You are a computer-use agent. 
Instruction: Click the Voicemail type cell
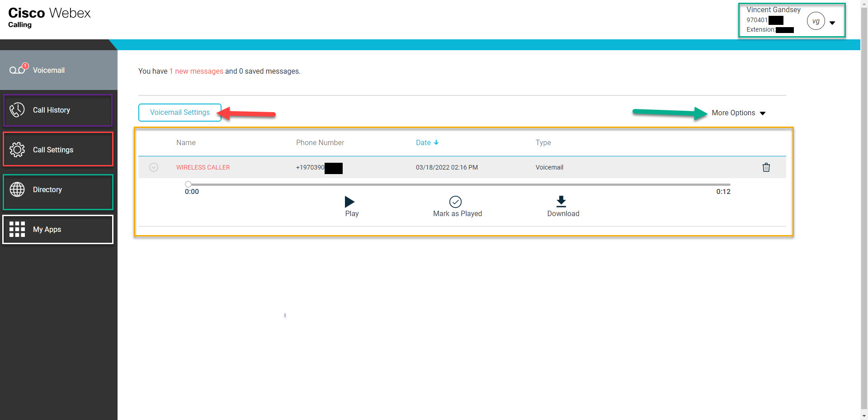point(549,167)
